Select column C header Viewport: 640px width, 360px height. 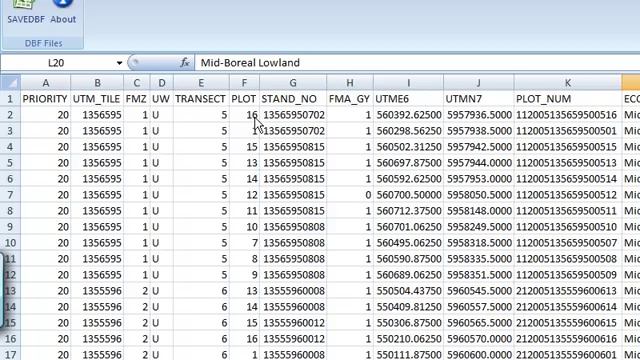coord(136,83)
